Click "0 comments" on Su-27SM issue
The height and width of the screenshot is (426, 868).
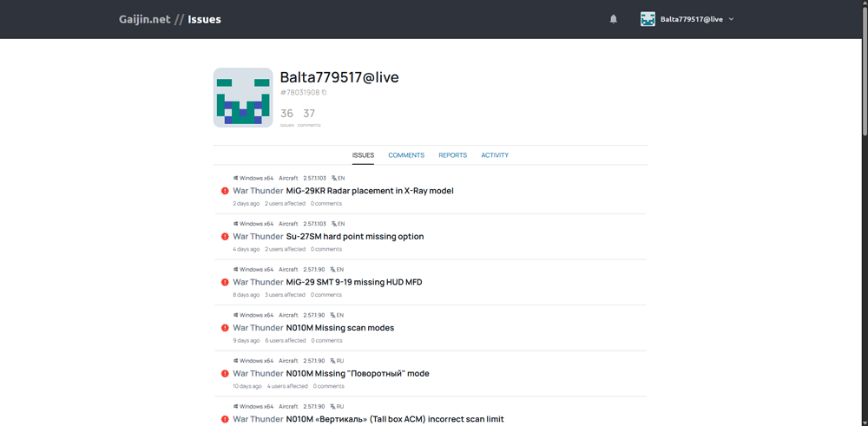(x=326, y=249)
